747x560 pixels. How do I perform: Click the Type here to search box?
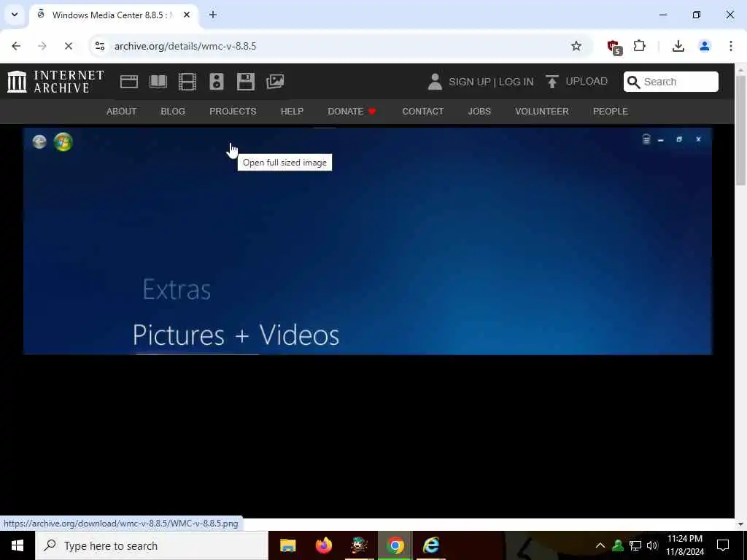[x=152, y=545]
